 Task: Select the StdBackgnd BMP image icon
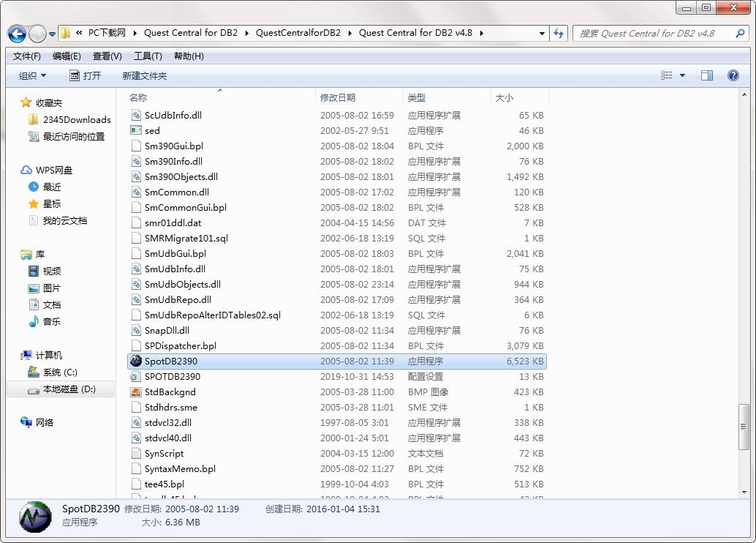click(136, 392)
